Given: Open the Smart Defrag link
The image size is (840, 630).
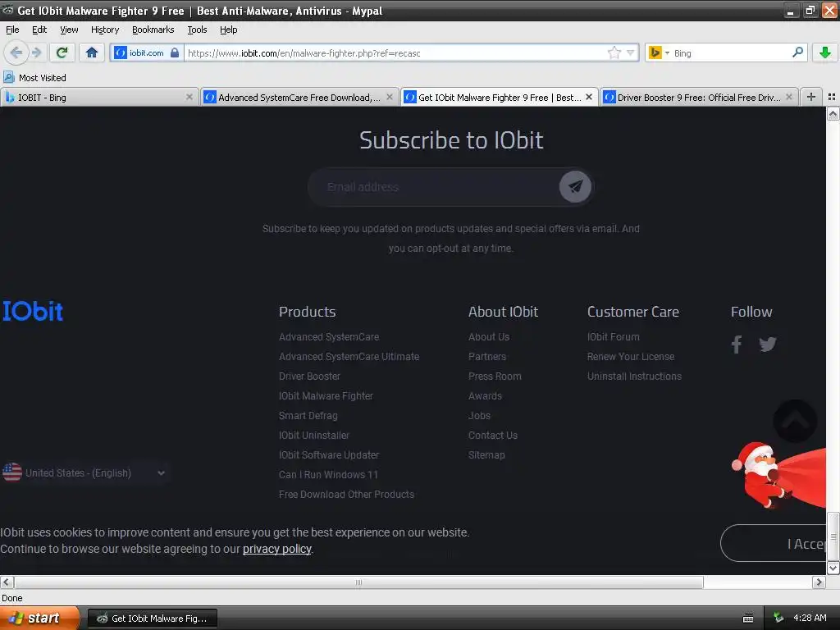Looking at the screenshot, I should point(308,416).
